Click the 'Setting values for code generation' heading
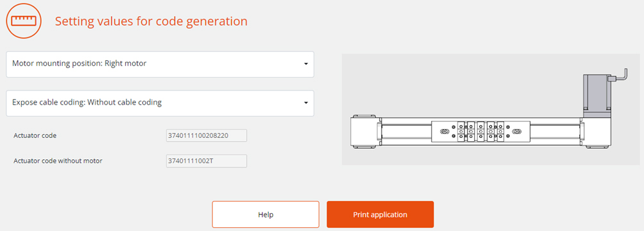644x231 pixels. (151, 21)
